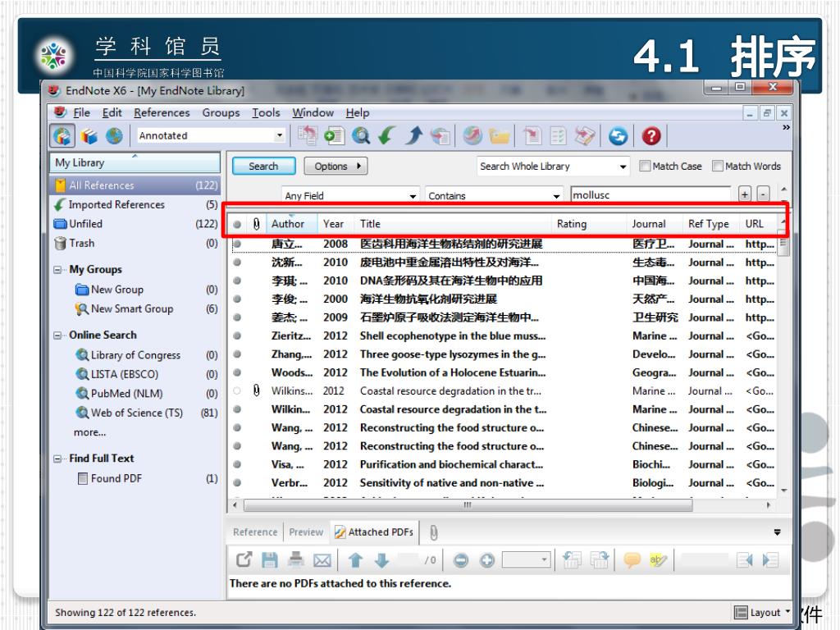
Task: Click the Insert Citation toolbar icon
Action: coord(532,136)
